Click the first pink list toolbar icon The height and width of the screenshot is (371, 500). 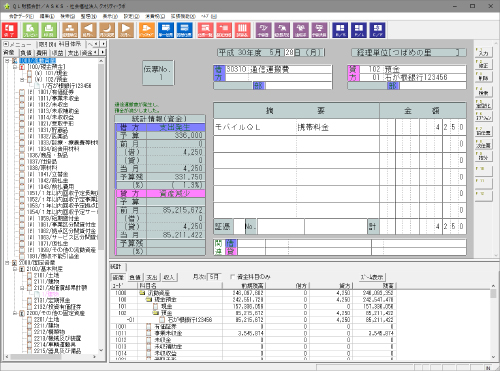point(205,30)
